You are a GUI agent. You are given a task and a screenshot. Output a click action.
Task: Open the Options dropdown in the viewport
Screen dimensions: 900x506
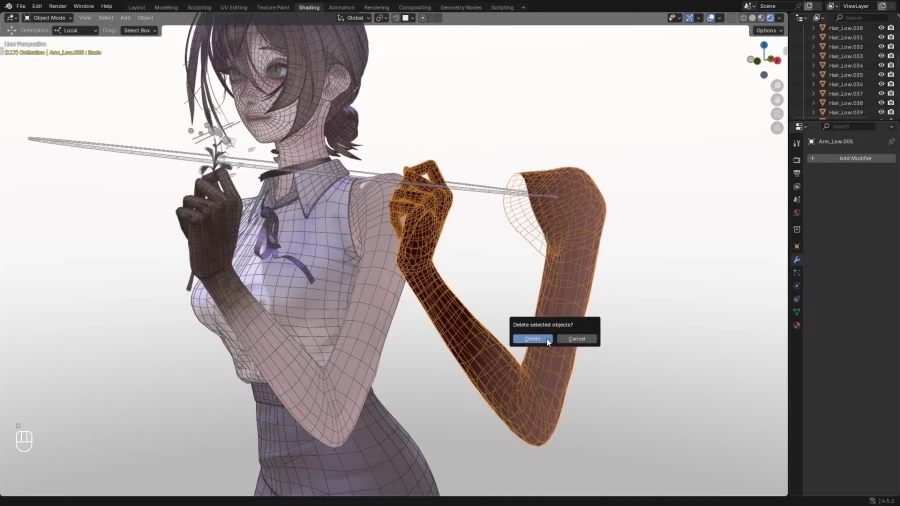769,30
